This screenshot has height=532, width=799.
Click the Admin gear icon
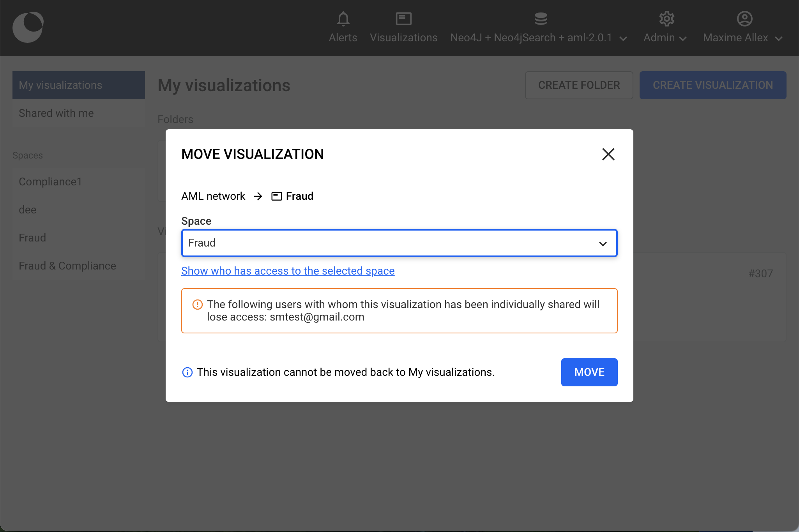[666, 19]
